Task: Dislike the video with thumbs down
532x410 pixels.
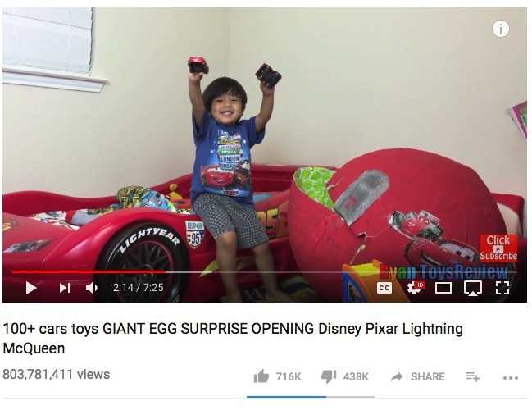Action: pyautogui.click(x=329, y=376)
